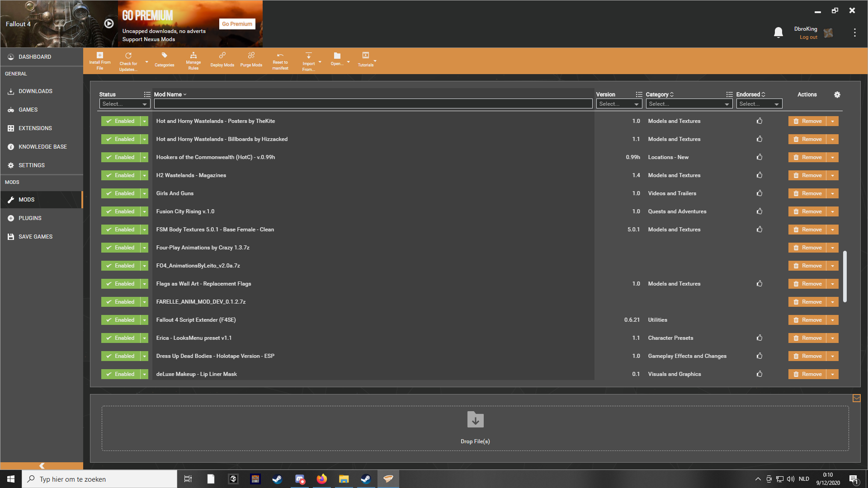Click Go Premium button
868x488 pixels.
pyautogui.click(x=237, y=24)
